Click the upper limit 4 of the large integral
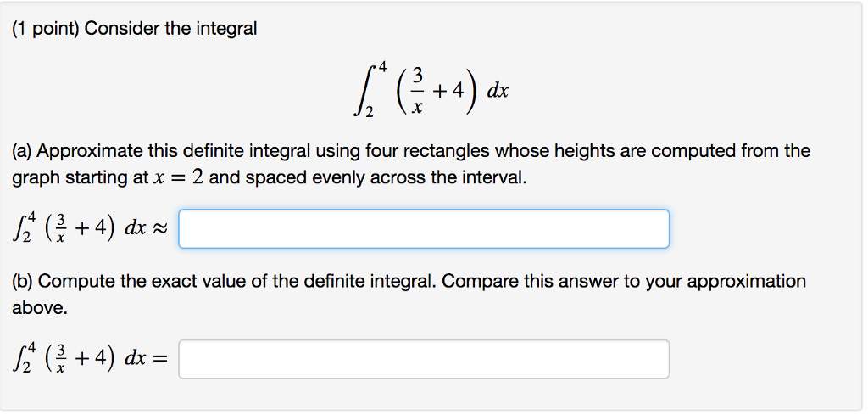868x415 pixels. [x=382, y=69]
